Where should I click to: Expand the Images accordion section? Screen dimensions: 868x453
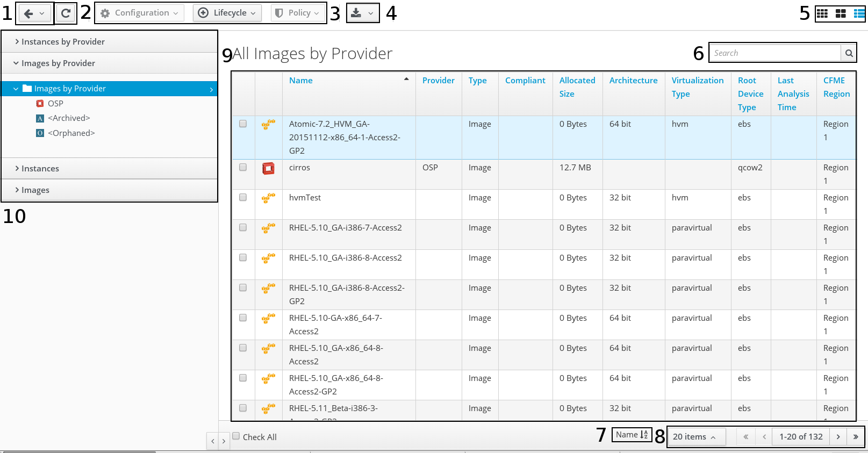click(35, 190)
